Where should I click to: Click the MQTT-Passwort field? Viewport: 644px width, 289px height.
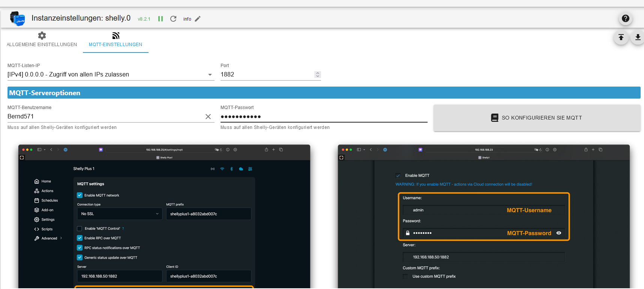pos(324,117)
